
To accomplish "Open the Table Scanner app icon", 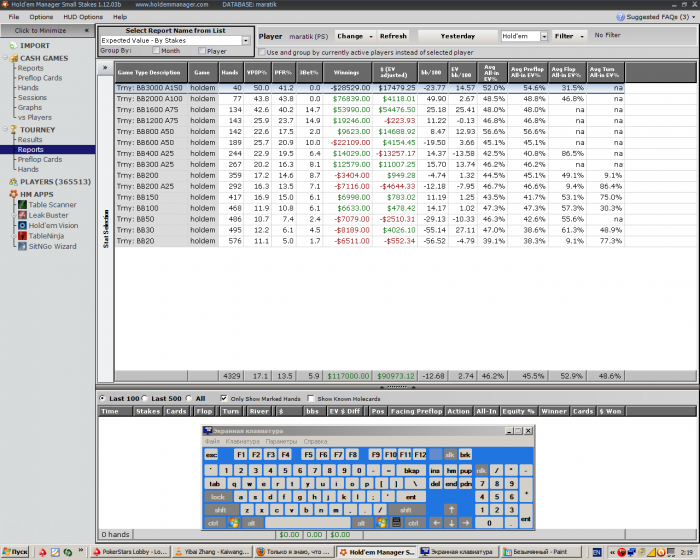I will [22, 205].
